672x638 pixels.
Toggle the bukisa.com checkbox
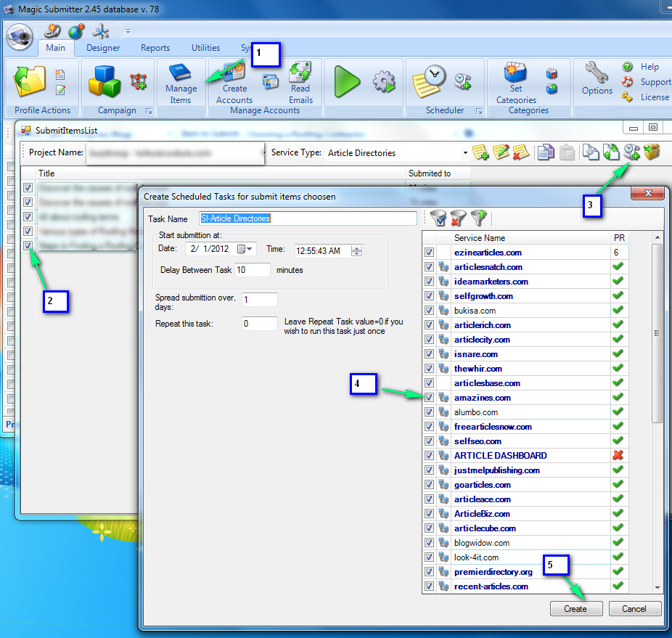(x=429, y=311)
